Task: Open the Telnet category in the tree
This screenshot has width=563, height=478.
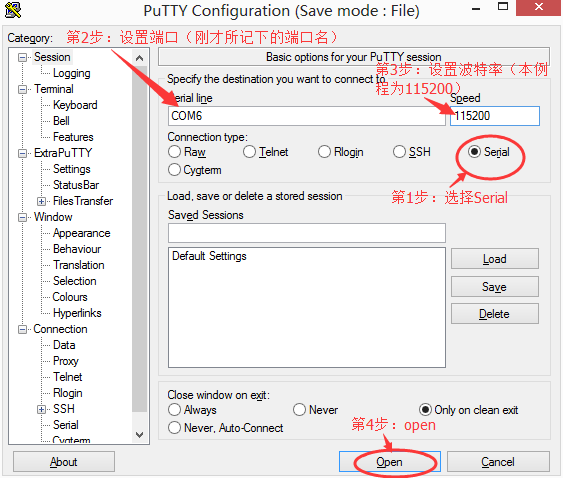Action: click(68, 377)
